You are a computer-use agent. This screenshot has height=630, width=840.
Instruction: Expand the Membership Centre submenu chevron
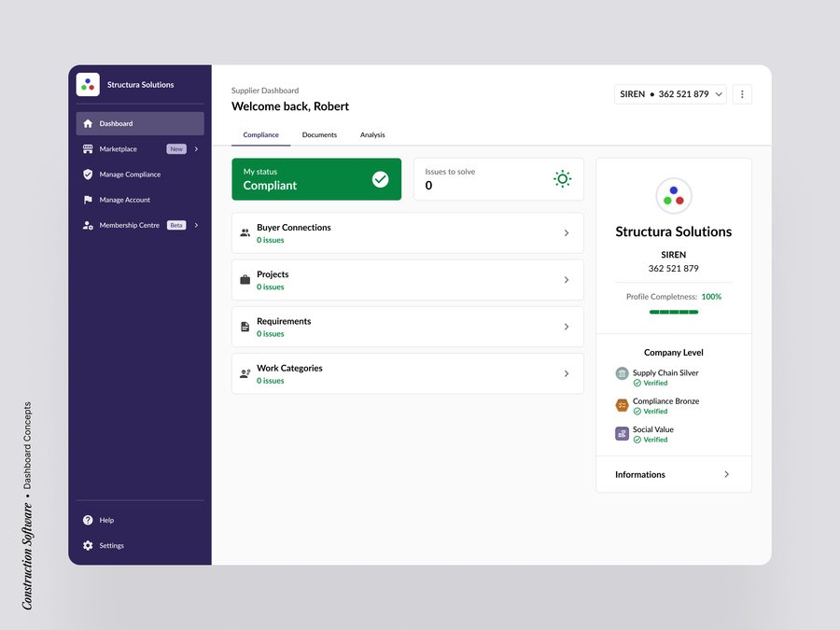tap(196, 225)
